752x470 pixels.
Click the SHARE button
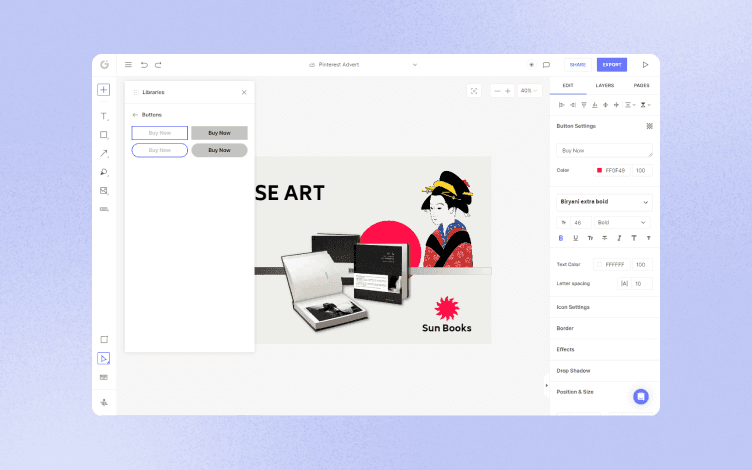tap(577, 65)
